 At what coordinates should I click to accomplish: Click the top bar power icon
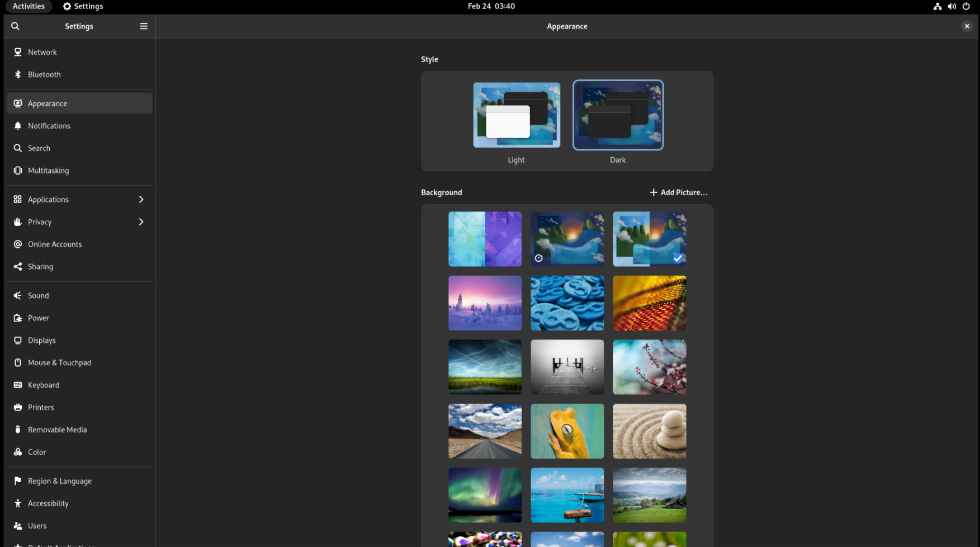tap(966, 6)
